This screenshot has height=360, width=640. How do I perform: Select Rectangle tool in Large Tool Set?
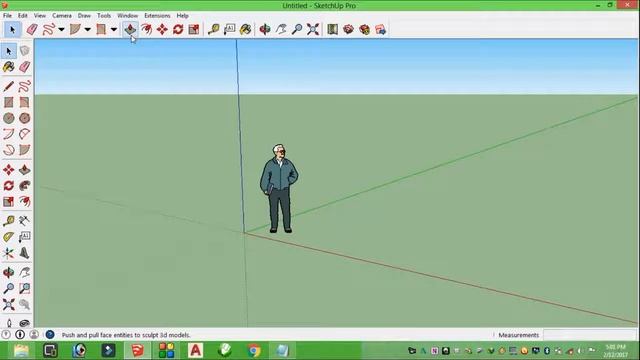tap(9, 102)
